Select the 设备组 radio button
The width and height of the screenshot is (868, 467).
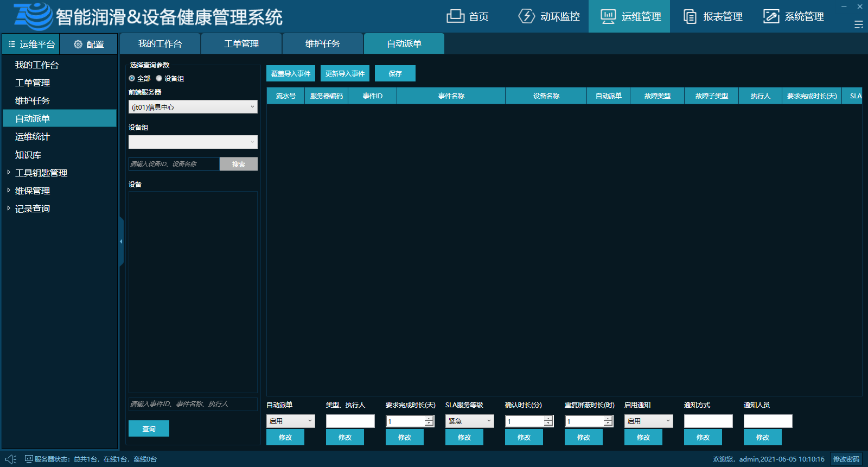click(159, 79)
